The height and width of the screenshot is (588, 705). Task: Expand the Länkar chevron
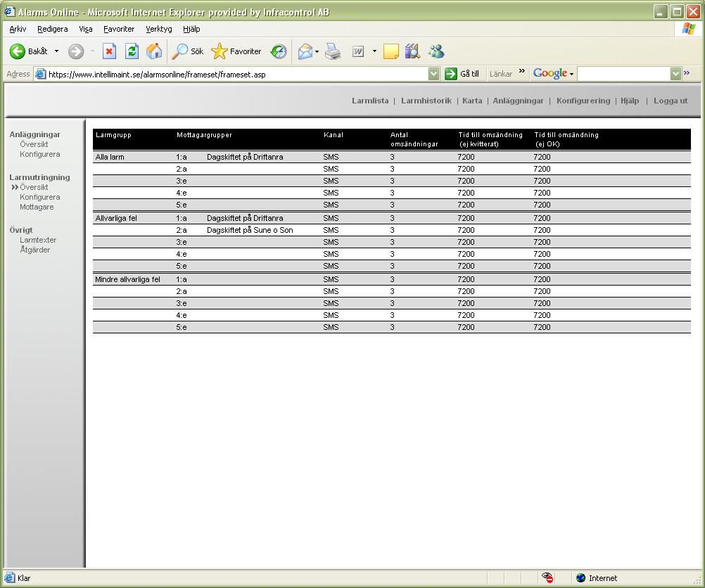(522, 71)
